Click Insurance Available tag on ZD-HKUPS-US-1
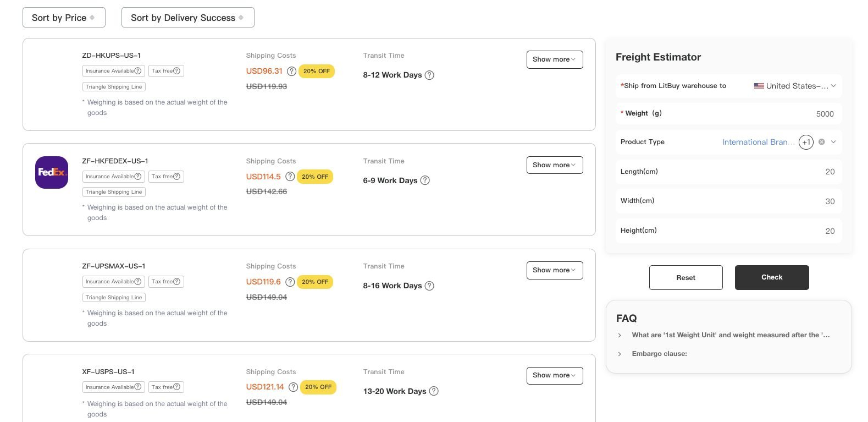Image resolution: width=868 pixels, height=422 pixels. [113, 71]
